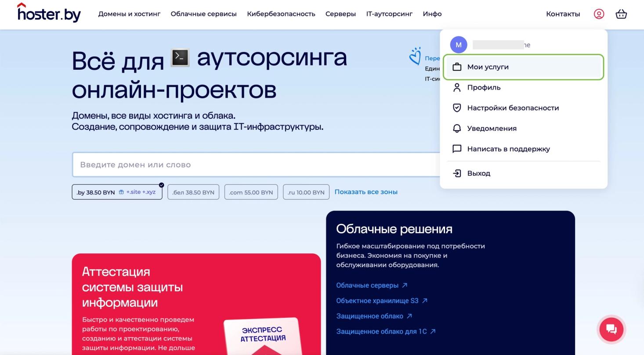This screenshot has width=644, height=355.
Task: Focus the domain search input field
Action: (x=256, y=165)
